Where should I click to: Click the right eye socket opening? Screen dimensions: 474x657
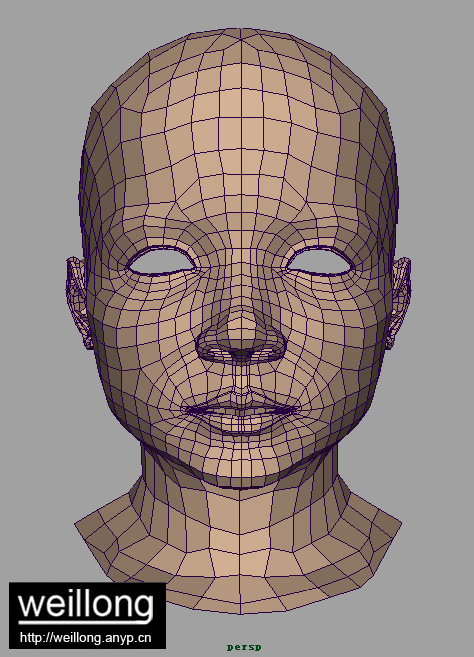coord(321,262)
